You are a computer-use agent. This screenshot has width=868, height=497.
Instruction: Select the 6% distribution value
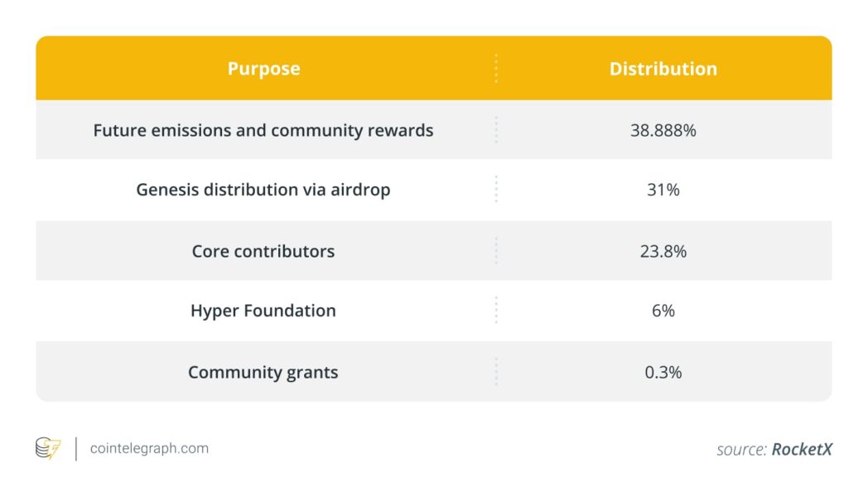point(663,311)
